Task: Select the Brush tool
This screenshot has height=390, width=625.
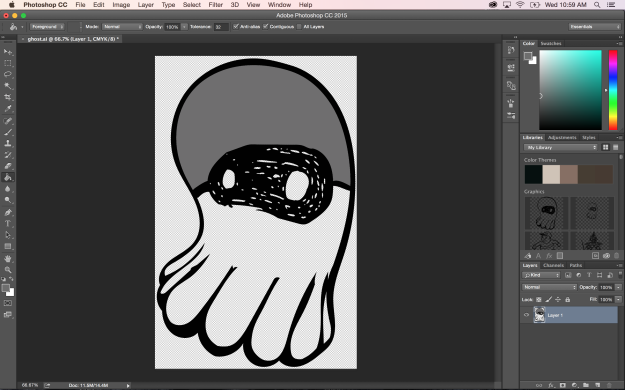Action: tap(8, 132)
